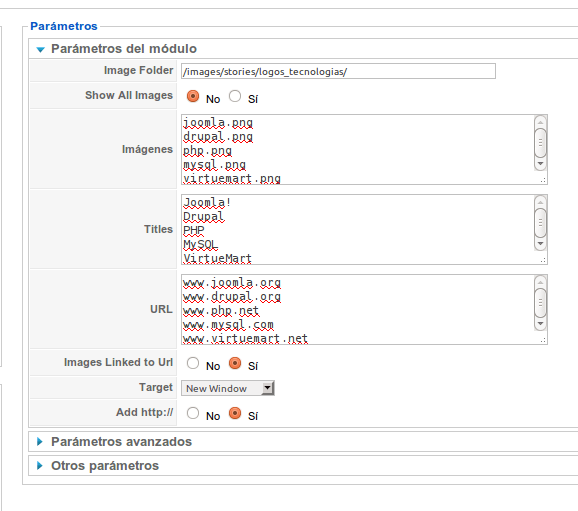Click inside the URL text area

[358, 309]
